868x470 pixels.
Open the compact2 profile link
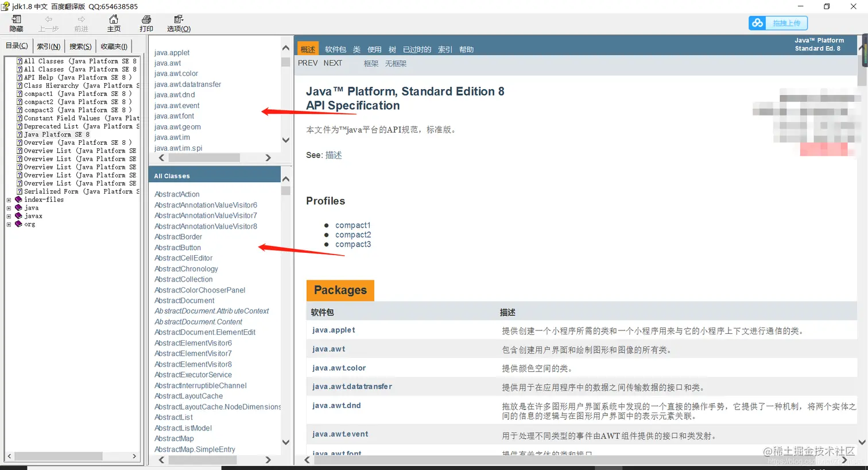coord(353,234)
